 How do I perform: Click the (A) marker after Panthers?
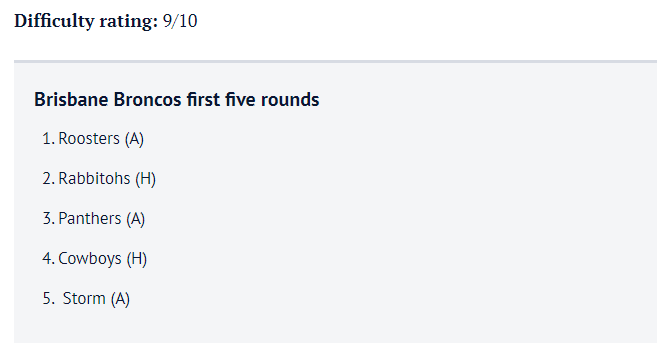pyautogui.click(x=136, y=219)
